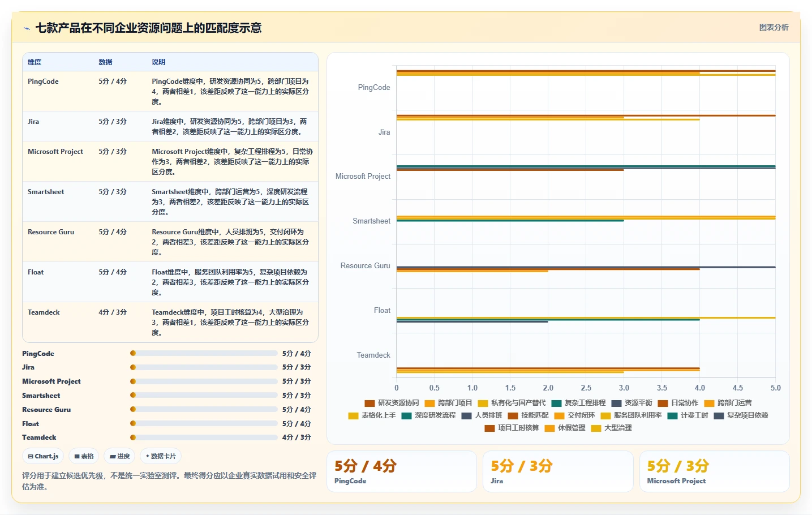This screenshot has width=812, height=515.
Task: Toggle the 复杂工程排程 legend series
Action: 578,403
